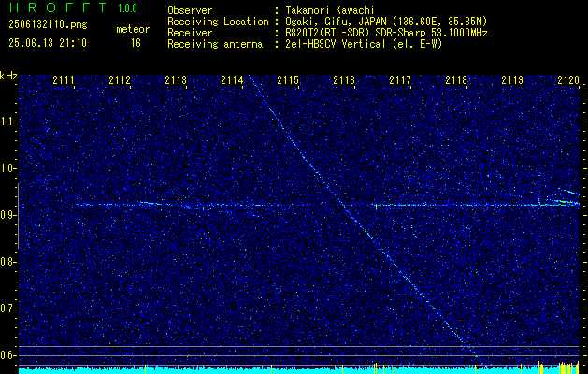The width and height of the screenshot is (588, 374).
Task: Click 2el-HB9CV Vertical antenna text
Action: coord(363,44)
